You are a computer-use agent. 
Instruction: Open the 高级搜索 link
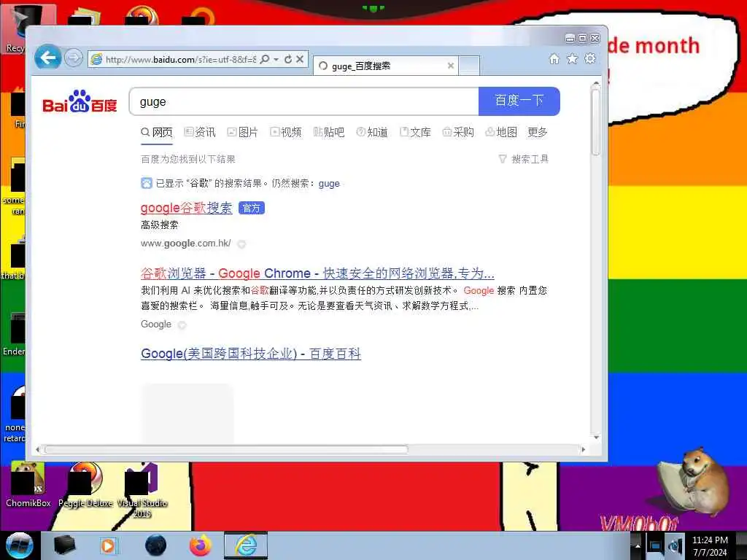pos(159,225)
